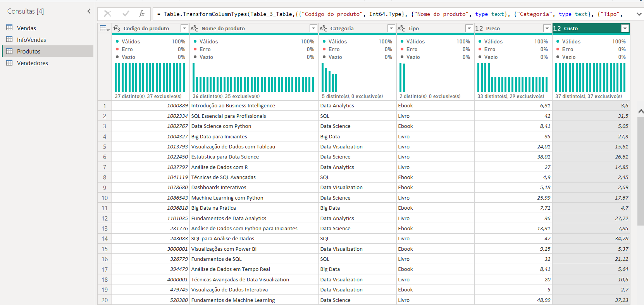The width and height of the screenshot is (644, 305).
Task: Confirm the formula with the checkmark icon
Action: [x=126, y=14]
